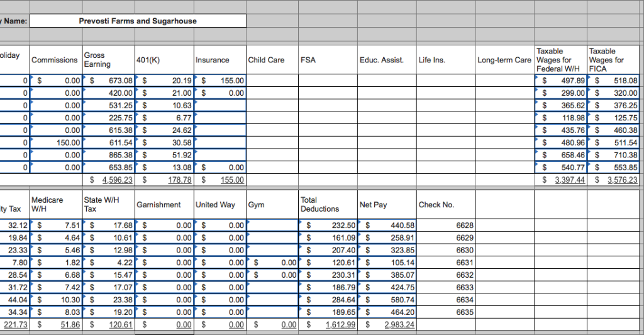Select the Prevosti Farms and Sugarhouse name cell

coord(138,21)
